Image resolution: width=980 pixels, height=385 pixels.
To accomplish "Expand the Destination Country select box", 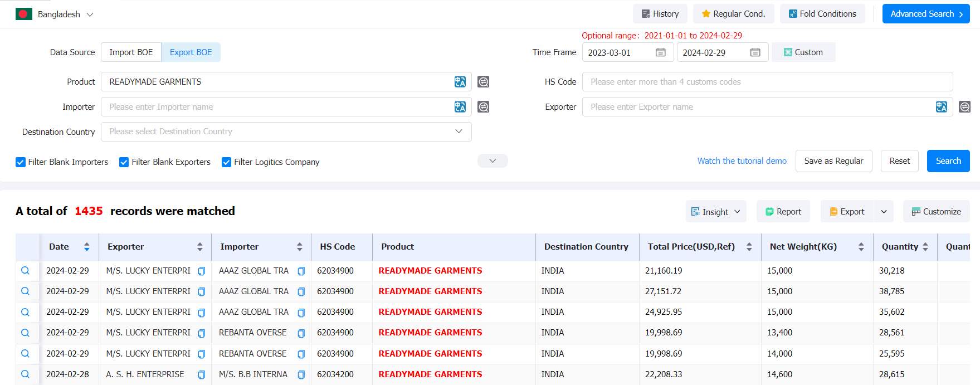I will 286,132.
